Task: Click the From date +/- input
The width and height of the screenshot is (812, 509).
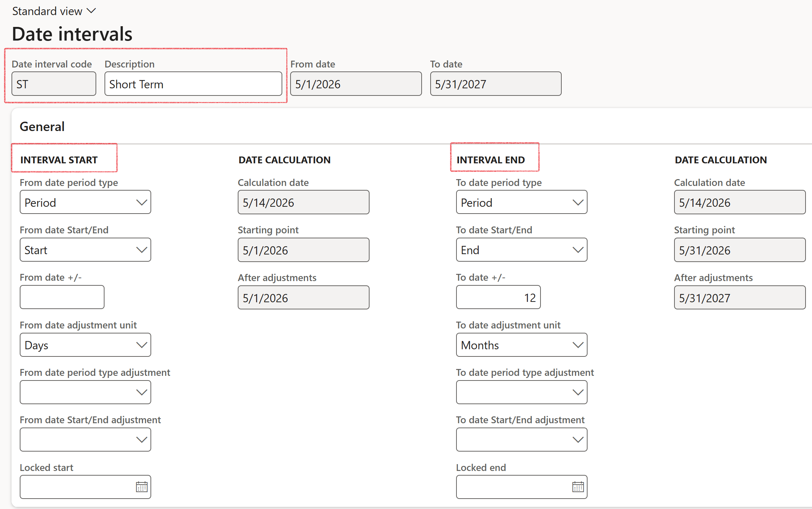Action: [62, 297]
